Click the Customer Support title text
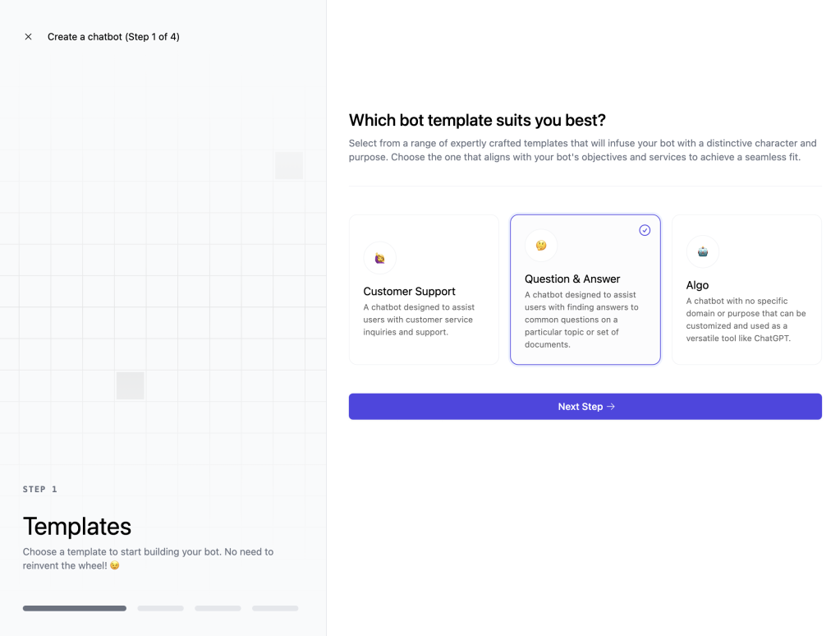Screen dimensions: 840x636 pyautogui.click(x=409, y=291)
